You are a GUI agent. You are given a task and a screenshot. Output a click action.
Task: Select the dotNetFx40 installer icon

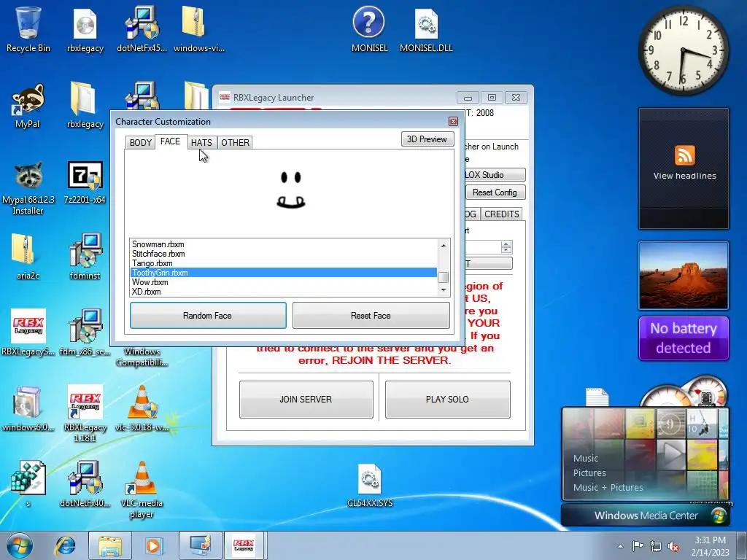click(85, 484)
